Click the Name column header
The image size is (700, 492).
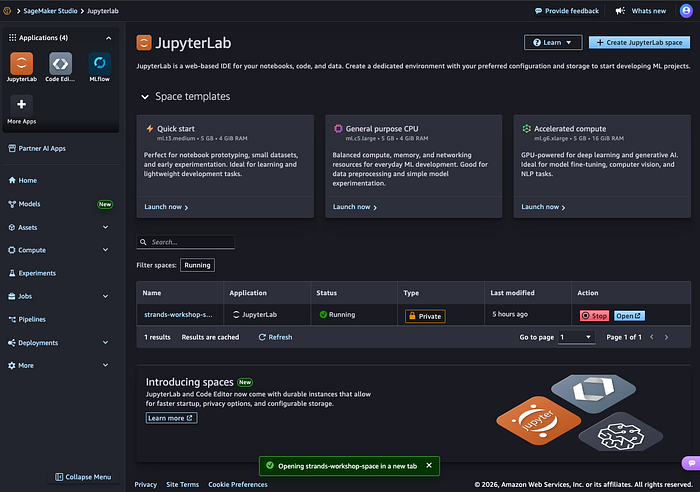[x=152, y=293]
